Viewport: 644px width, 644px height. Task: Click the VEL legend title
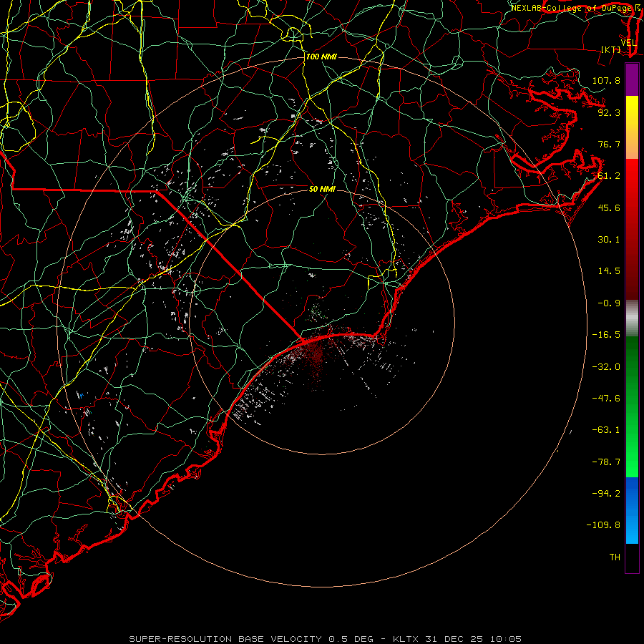coord(629,43)
